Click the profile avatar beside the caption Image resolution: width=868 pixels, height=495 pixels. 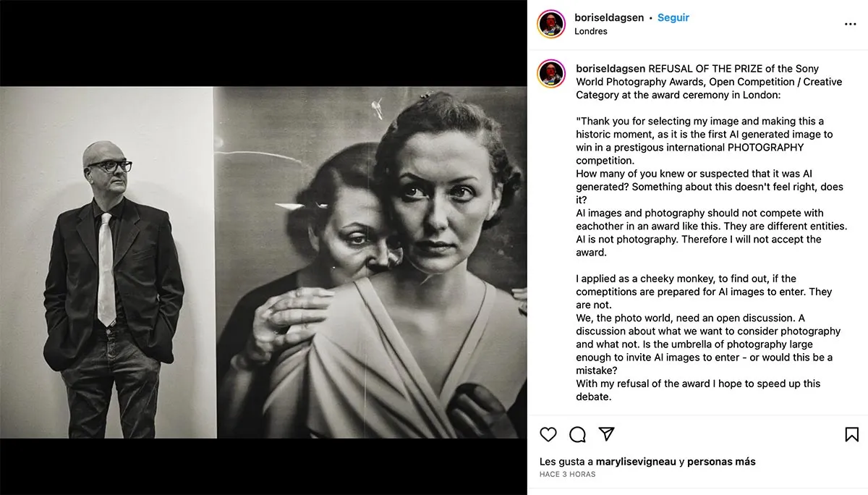pos(551,75)
